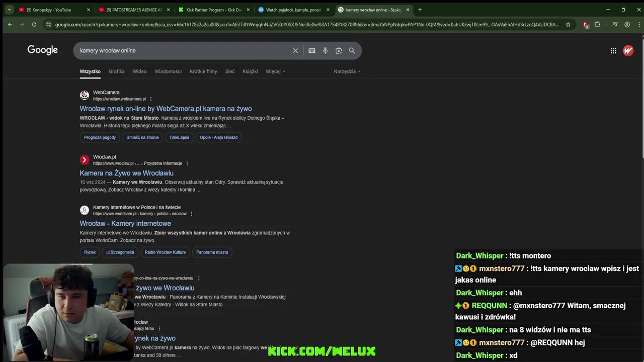This screenshot has height=362, width=644.
Task: Click the browser address bar URL
Action: coord(307,24)
